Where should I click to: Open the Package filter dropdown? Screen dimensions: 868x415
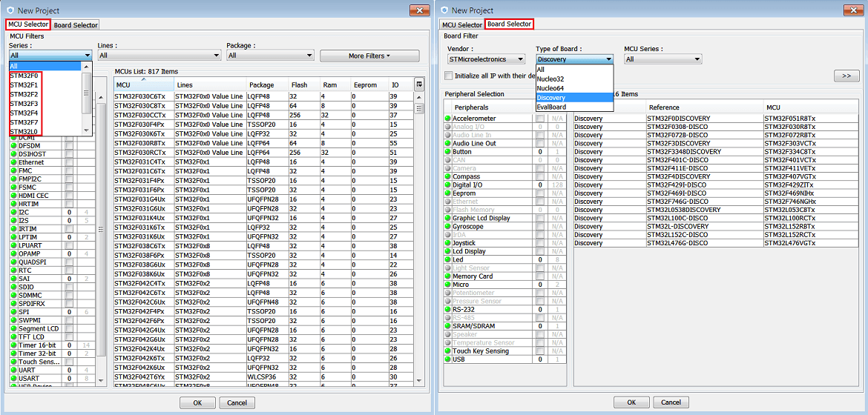[272, 56]
